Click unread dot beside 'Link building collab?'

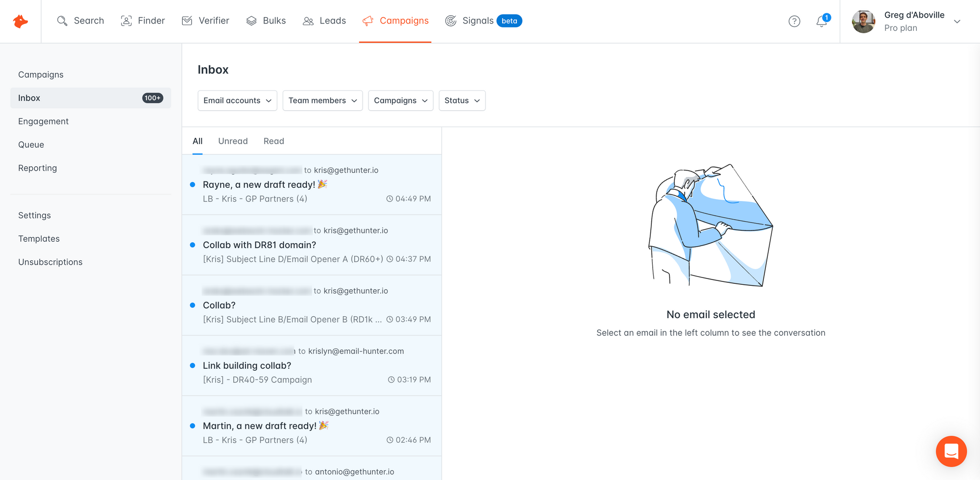tap(193, 366)
